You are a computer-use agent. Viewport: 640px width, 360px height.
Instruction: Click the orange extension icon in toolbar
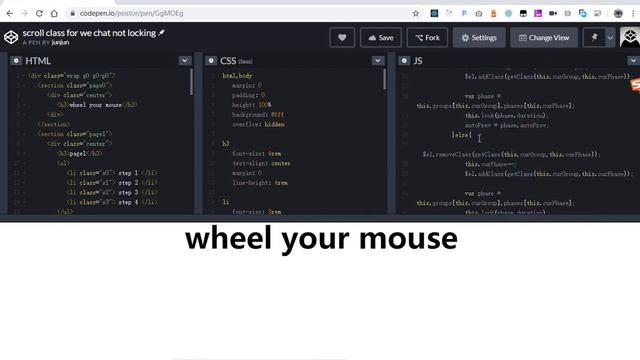(493, 13)
